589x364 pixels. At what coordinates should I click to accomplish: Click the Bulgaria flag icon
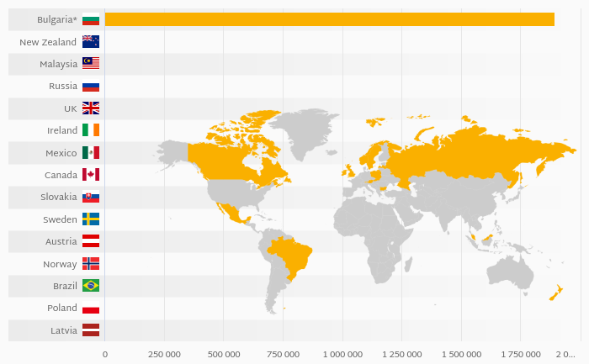91,19
